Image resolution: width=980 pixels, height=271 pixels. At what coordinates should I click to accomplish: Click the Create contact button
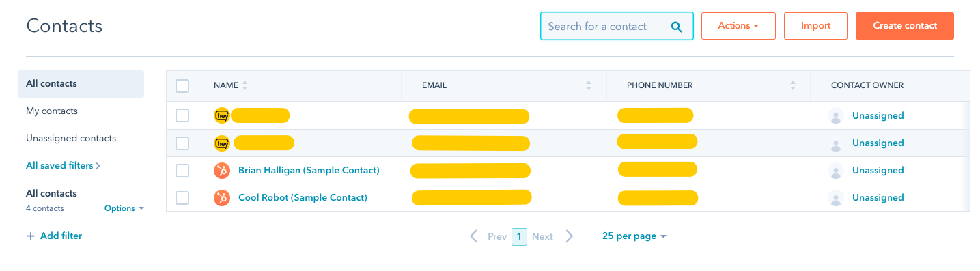tap(905, 26)
